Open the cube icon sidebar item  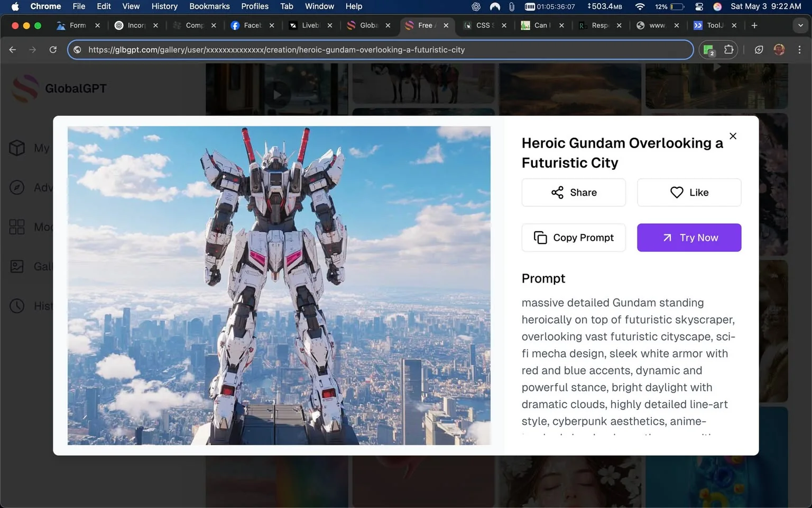coord(17,148)
